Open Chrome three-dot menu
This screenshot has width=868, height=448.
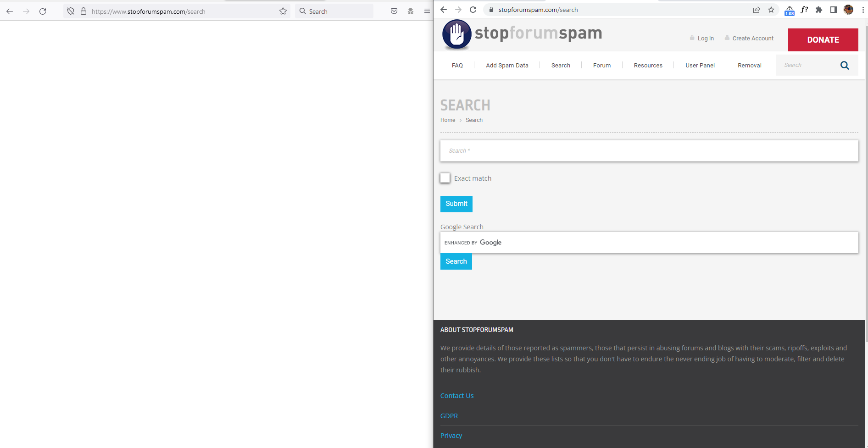coord(862,10)
